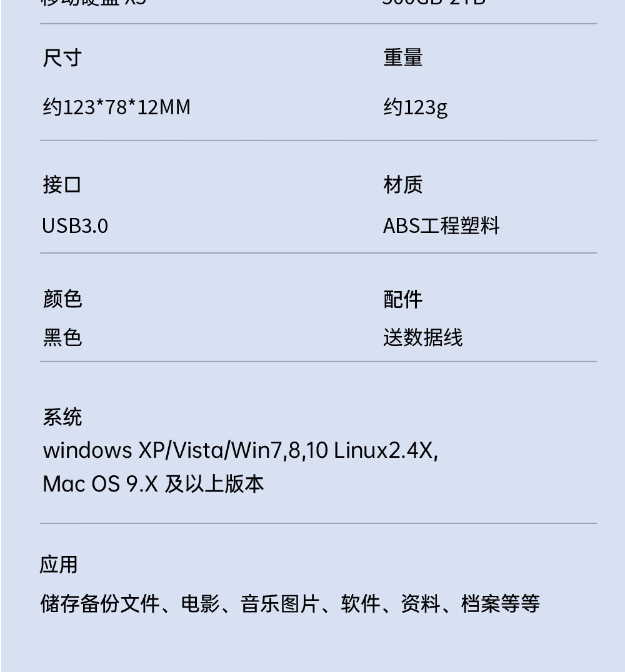The width and height of the screenshot is (625, 672).
Task: Select the 储存备份文件 usage description text
Action: click(290, 603)
